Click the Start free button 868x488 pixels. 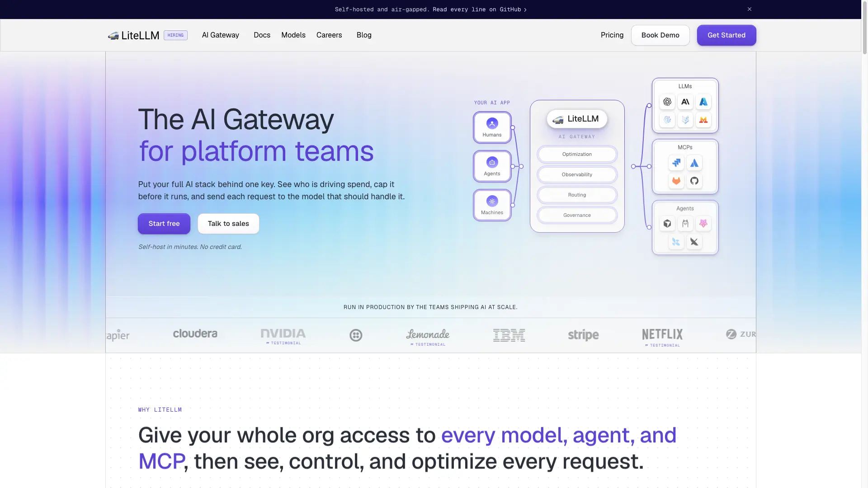[164, 224]
